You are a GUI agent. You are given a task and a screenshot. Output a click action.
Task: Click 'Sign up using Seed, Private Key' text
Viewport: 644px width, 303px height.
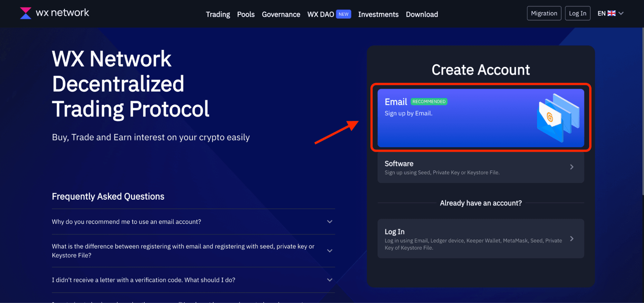pyautogui.click(x=442, y=173)
